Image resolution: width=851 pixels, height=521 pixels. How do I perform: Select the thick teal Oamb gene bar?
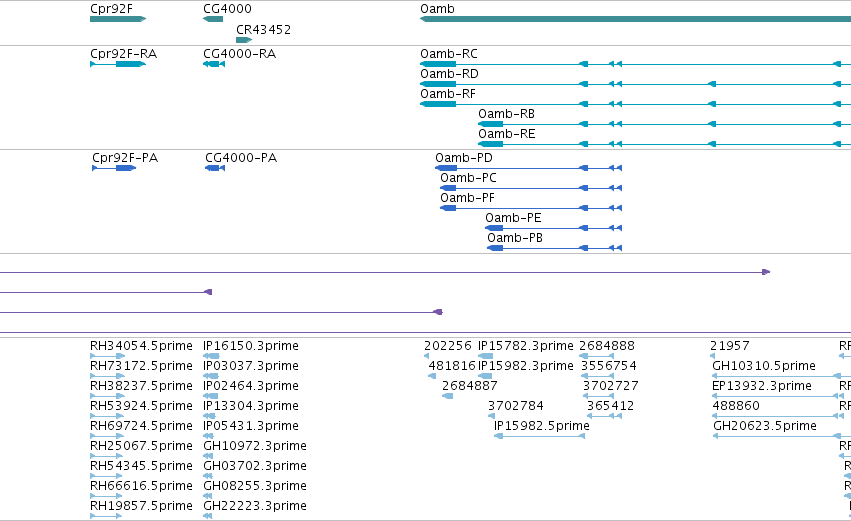(x=636, y=19)
